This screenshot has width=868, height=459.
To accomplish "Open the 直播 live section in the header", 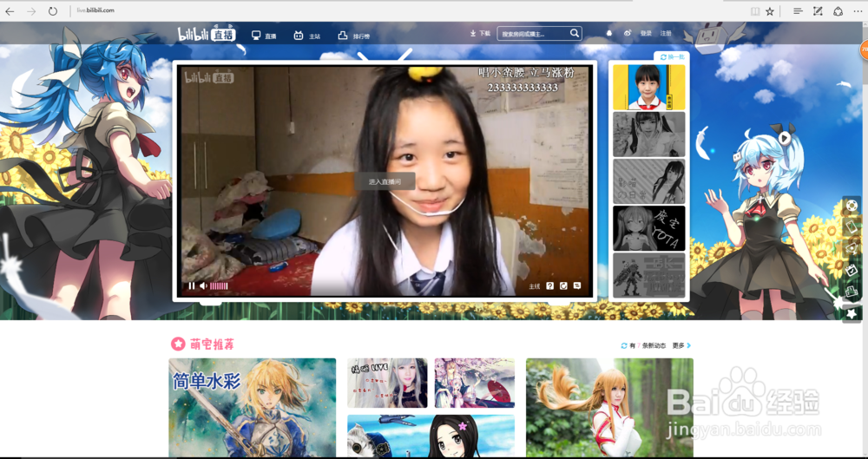I will [264, 36].
